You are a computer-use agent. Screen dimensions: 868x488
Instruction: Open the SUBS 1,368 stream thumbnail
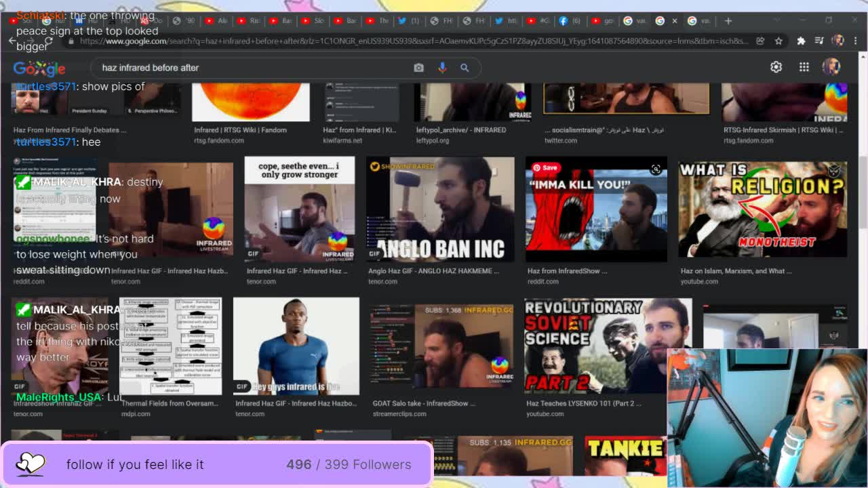[x=441, y=347]
